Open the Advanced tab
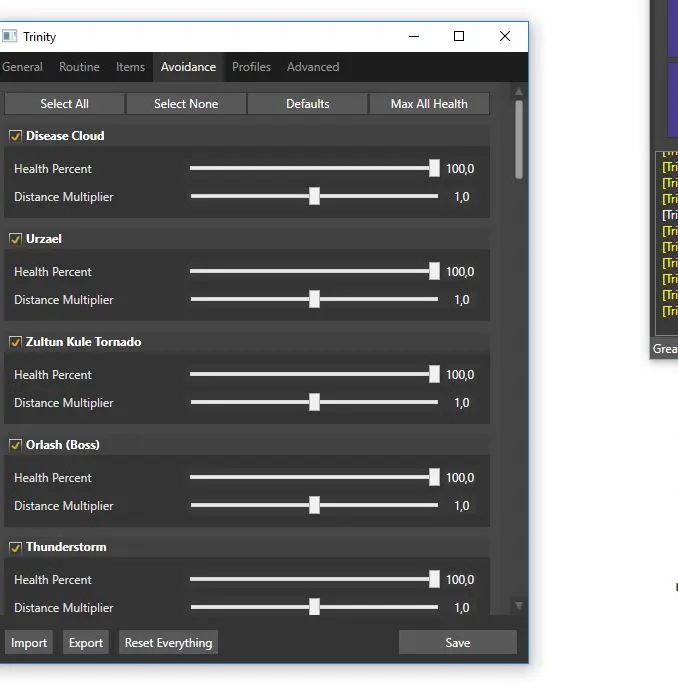 coord(313,67)
